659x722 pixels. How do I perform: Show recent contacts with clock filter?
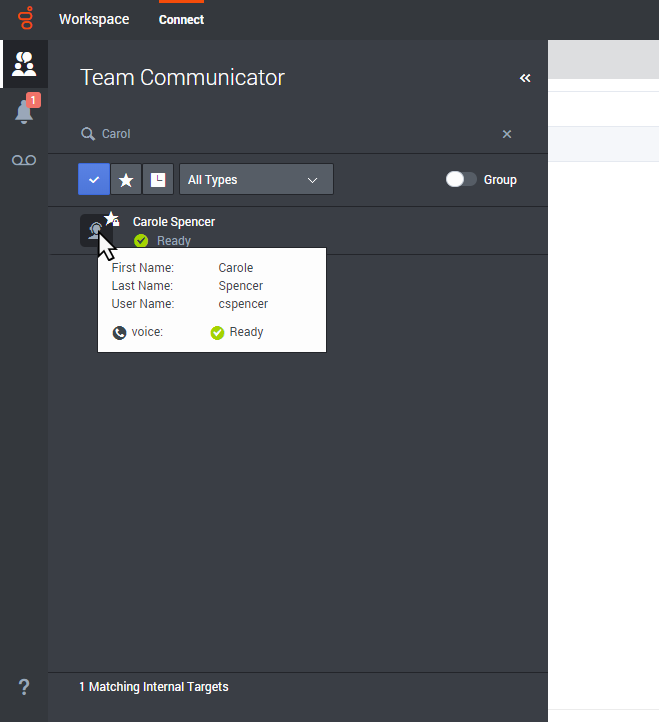(158, 180)
